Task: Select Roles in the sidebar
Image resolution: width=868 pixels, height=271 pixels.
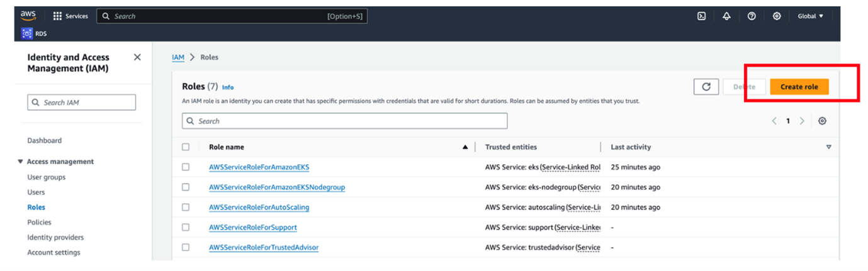Action: pos(36,207)
